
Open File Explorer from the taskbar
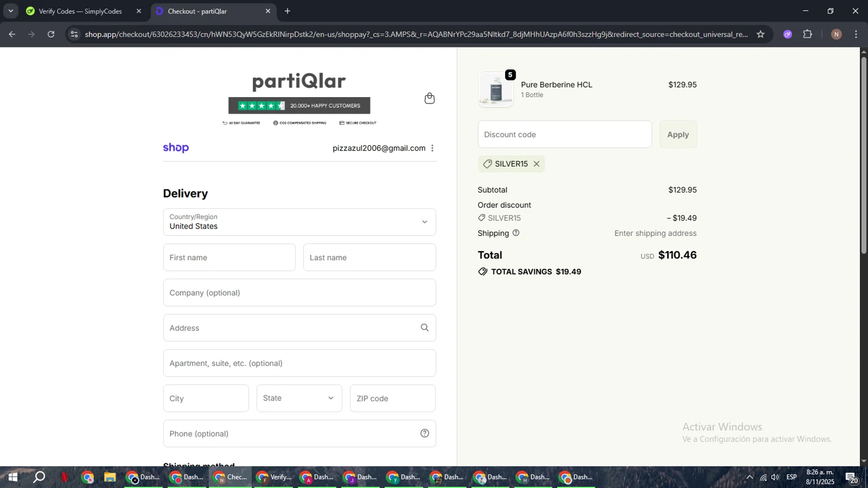click(x=110, y=477)
